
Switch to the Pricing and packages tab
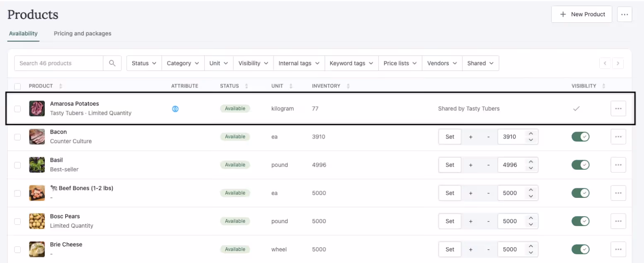point(82,34)
